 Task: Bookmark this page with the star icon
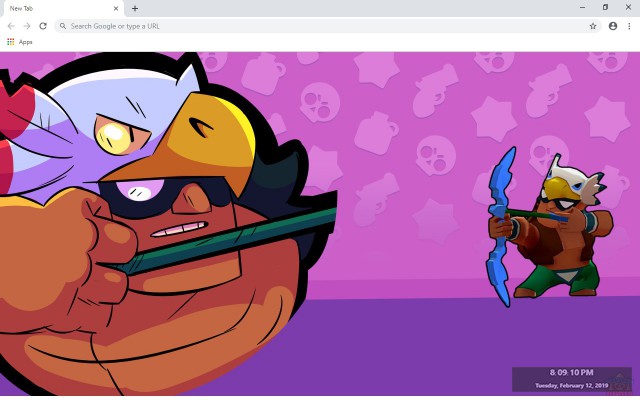[593, 26]
